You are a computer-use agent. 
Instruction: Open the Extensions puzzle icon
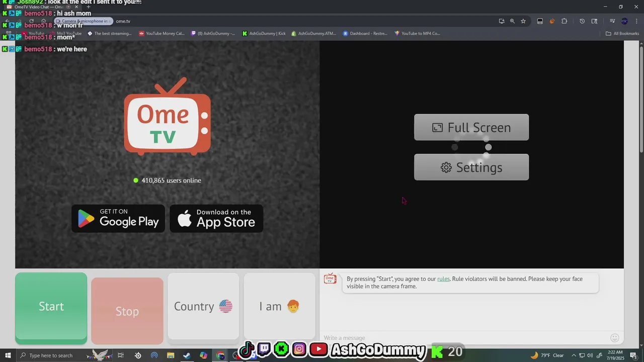click(x=564, y=21)
